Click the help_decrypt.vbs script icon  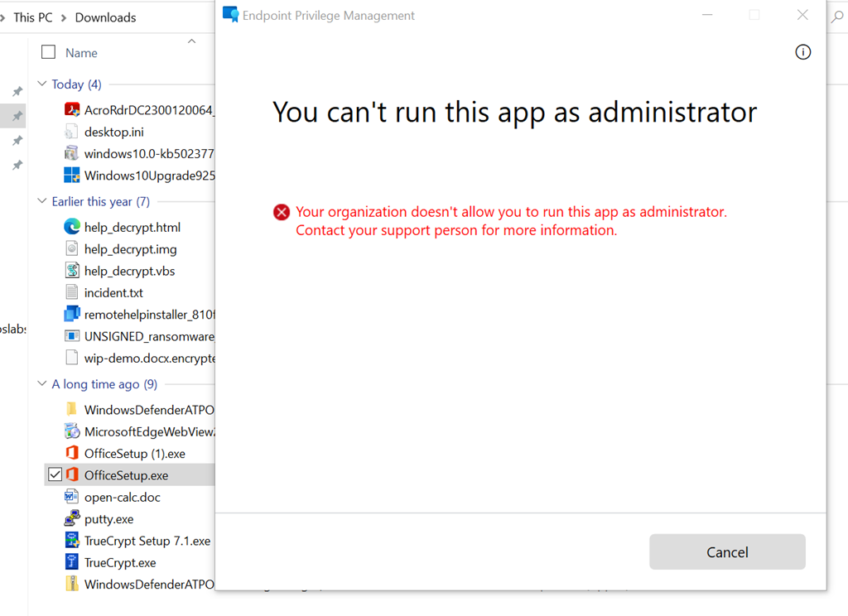71,271
